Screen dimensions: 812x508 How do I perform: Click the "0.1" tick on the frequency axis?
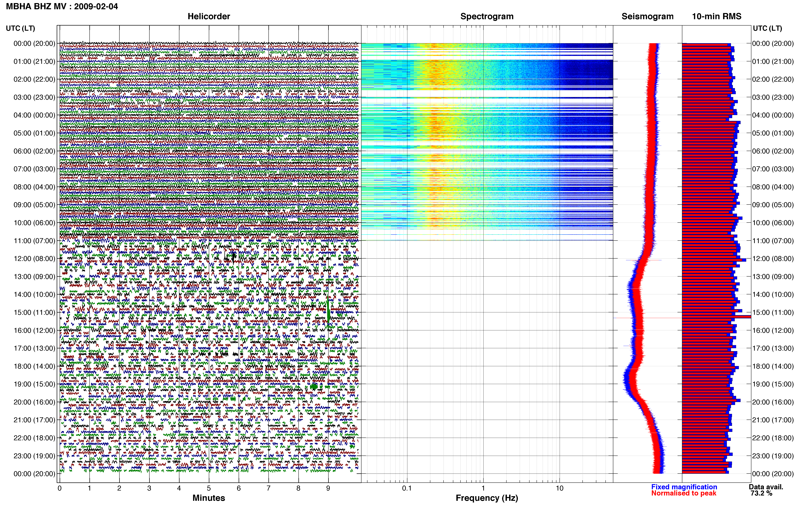pyautogui.click(x=407, y=488)
